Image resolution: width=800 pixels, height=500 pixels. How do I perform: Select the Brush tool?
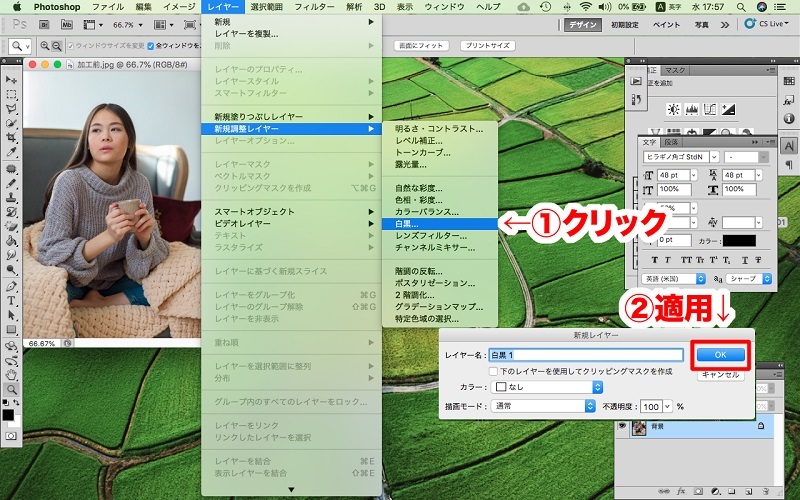click(11, 183)
